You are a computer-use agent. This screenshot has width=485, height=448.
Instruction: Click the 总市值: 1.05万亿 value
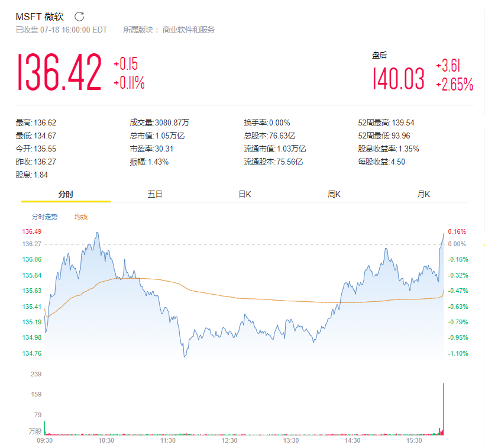click(x=157, y=136)
